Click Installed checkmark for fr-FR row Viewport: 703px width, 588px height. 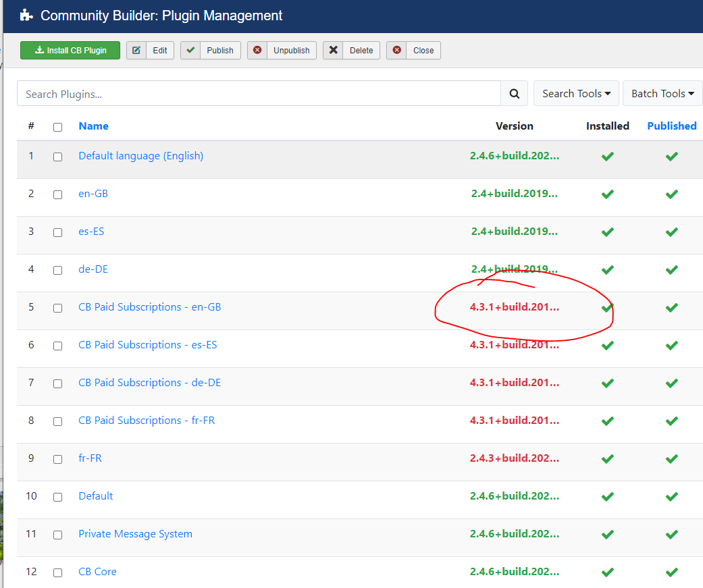coord(608,459)
